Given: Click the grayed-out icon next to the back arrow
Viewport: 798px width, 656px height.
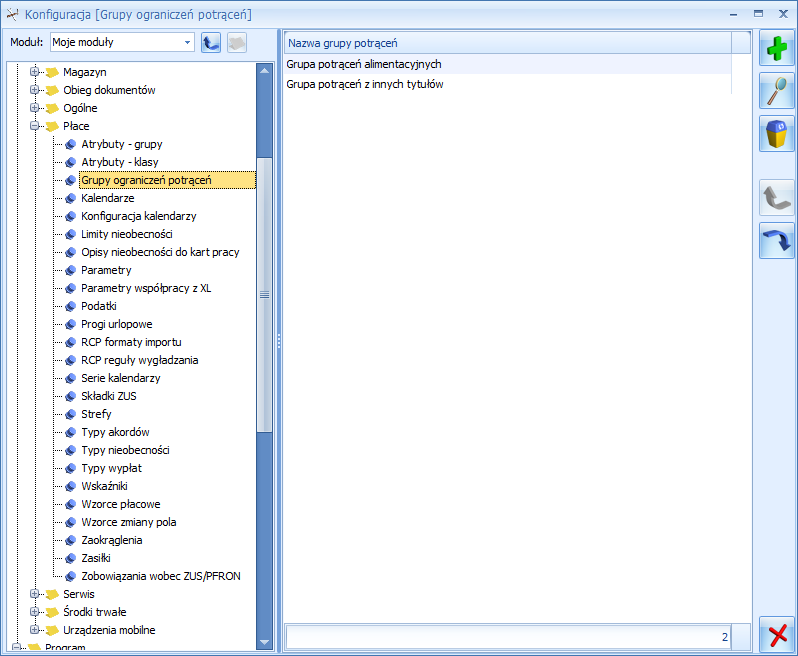Looking at the screenshot, I should coord(237,43).
